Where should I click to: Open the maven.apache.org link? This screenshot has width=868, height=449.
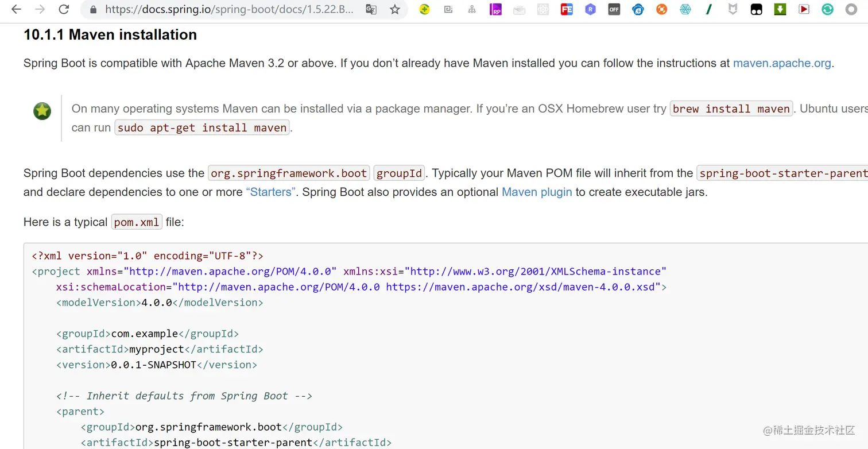pyautogui.click(x=782, y=63)
